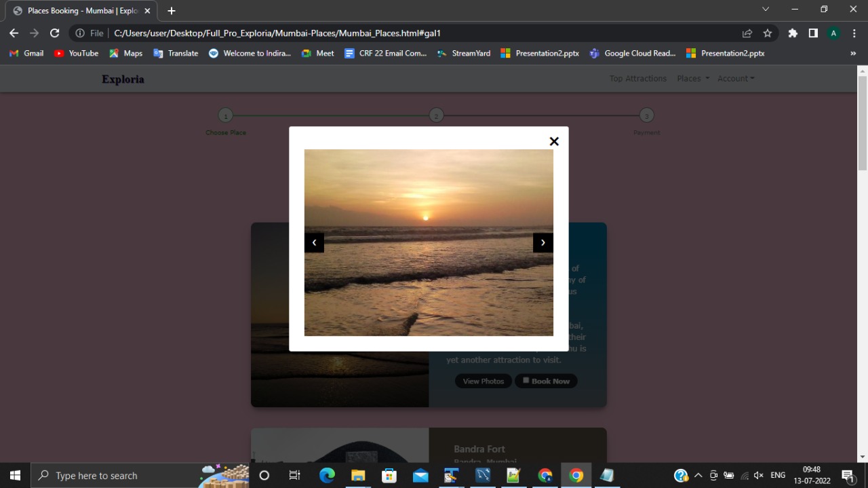868x488 pixels.
Task: Open the Meet bookmark
Action: coord(317,53)
